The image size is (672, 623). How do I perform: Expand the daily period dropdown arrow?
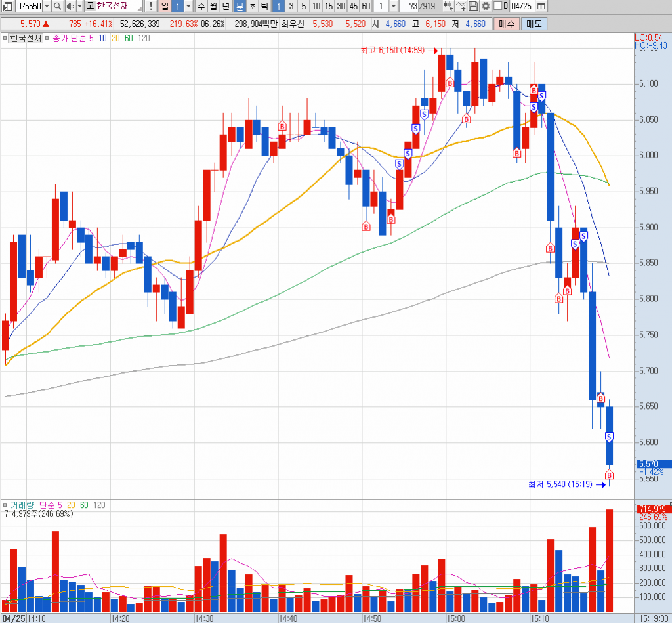(188, 6)
